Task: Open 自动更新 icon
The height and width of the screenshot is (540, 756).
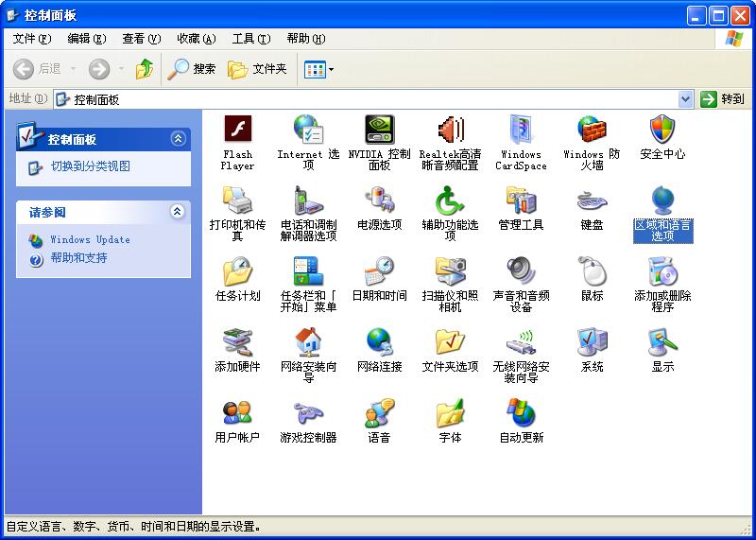Action: pos(521,413)
